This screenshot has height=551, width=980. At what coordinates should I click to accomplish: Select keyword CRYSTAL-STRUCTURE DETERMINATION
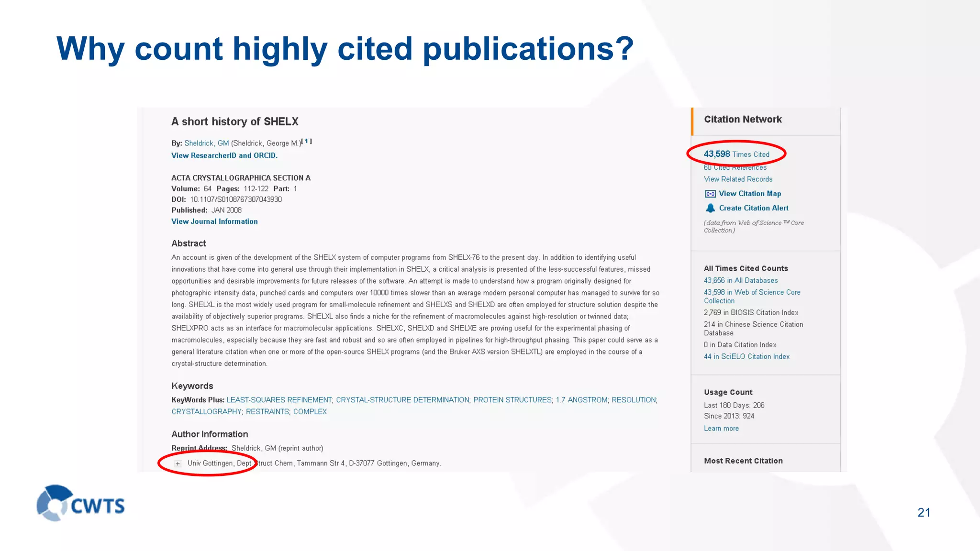[x=402, y=400]
